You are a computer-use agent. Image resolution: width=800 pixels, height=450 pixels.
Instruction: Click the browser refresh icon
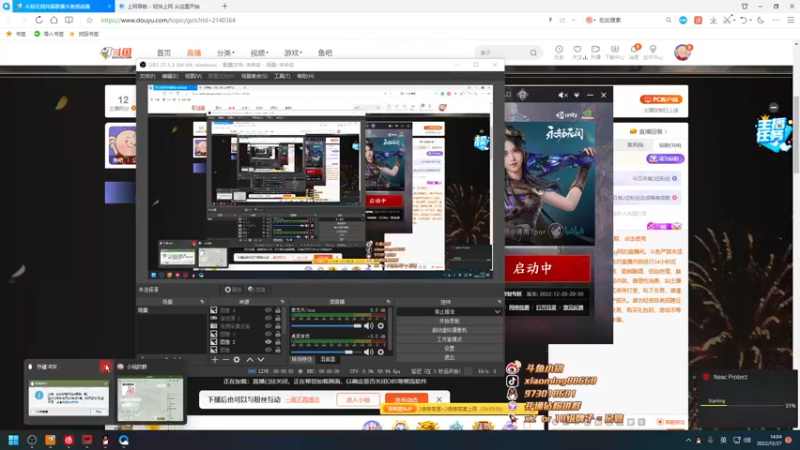39,20
